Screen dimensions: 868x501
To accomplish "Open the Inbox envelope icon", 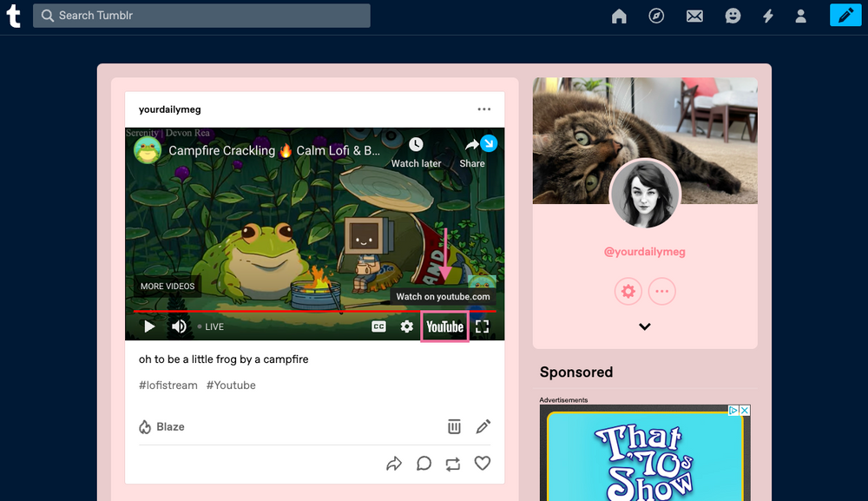I will point(694,16).
